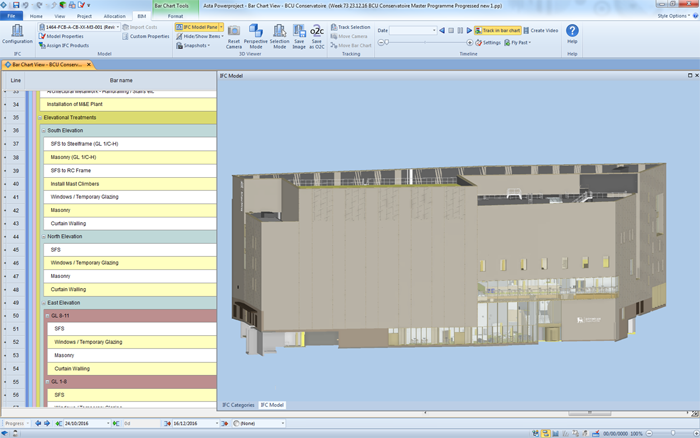The width and height of the screenshot is (700, 438).
Task: Switch to the IFC Categories tab
Action: tap(237, 405)
